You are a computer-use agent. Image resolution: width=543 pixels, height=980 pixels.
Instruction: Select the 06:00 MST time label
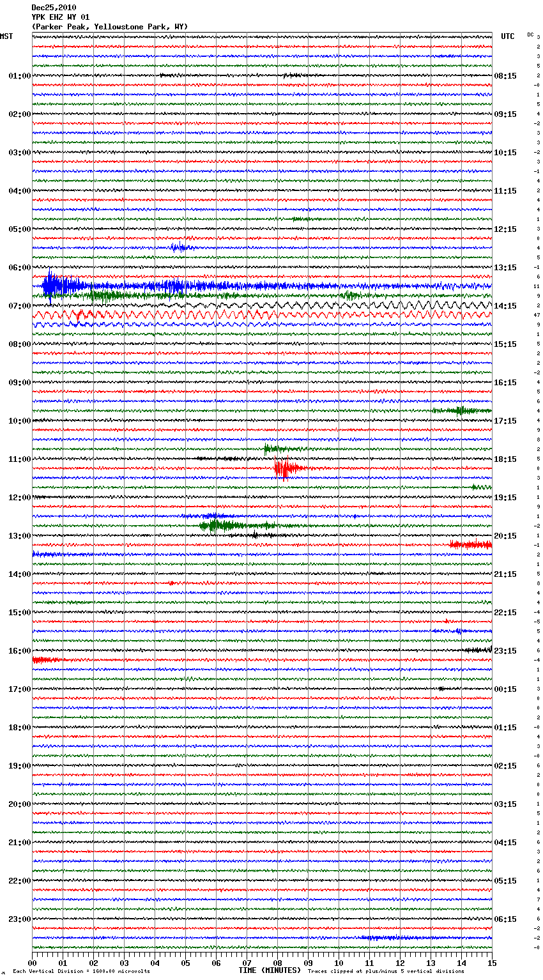pyautogui.click(x=19, y=268)
